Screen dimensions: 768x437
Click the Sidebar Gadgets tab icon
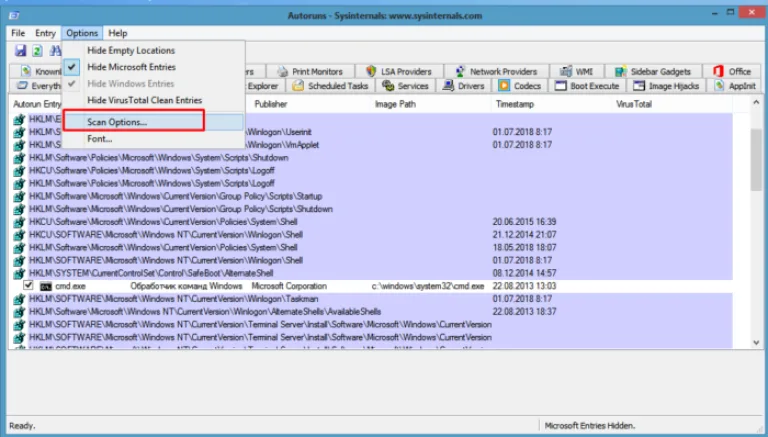621,72
